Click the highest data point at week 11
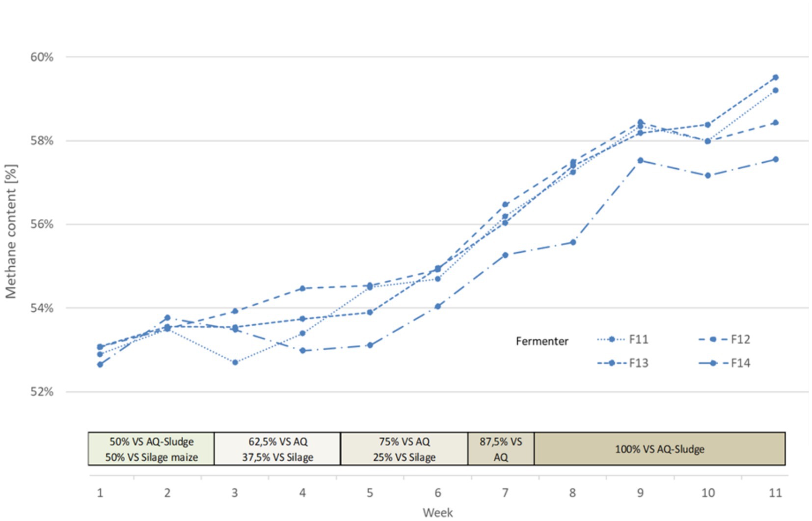This screenshot has height=521, width=812. (776, 78)
